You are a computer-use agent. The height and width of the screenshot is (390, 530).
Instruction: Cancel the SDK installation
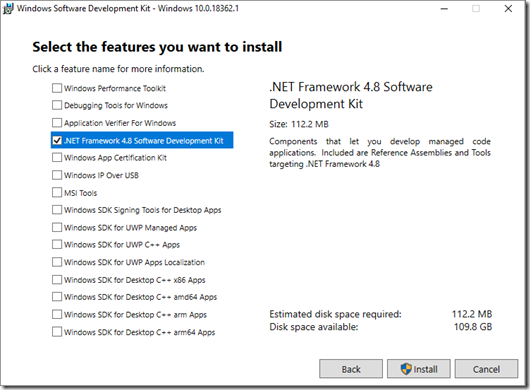486,369
